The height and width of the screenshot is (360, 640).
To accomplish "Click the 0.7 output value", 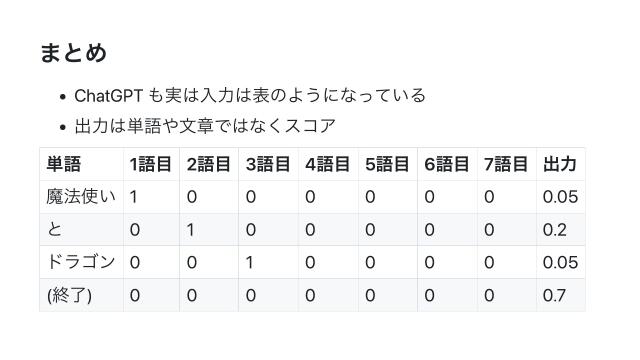I will coord(554,295).
